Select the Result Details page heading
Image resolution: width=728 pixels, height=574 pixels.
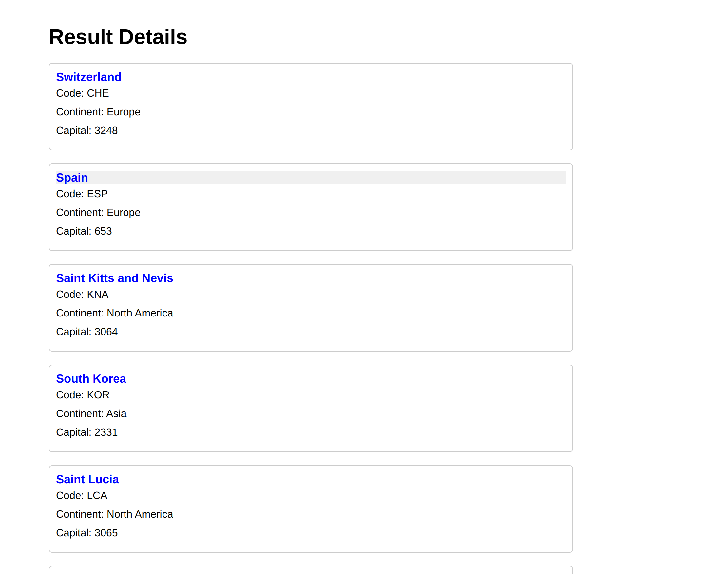[118, 36]
